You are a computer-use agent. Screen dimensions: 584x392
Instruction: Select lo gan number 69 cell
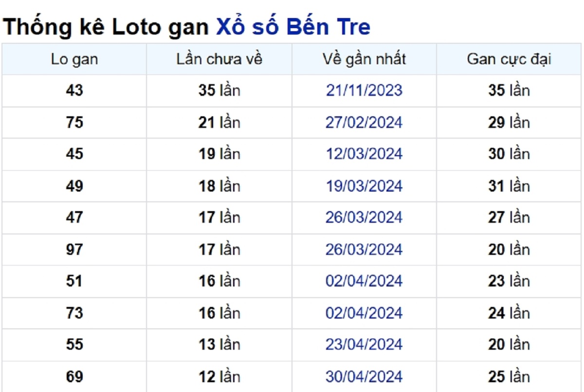pos(74,376)
